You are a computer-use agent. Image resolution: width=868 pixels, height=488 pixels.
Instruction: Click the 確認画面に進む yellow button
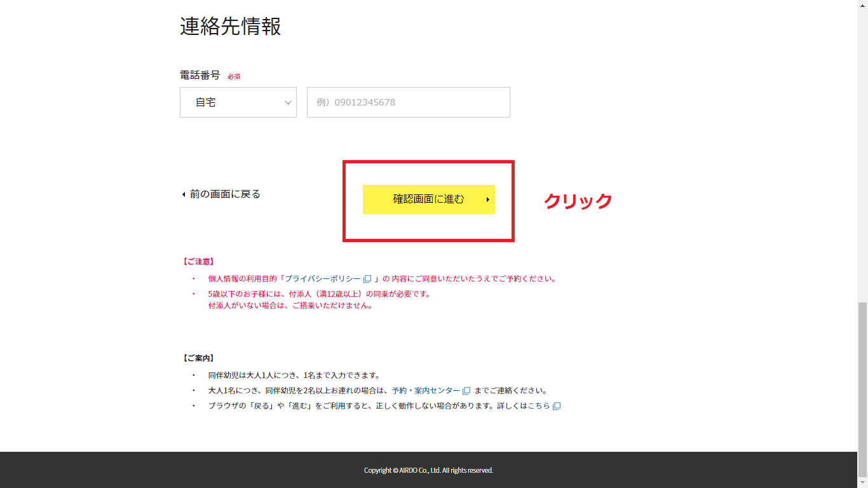coord(428,200)
